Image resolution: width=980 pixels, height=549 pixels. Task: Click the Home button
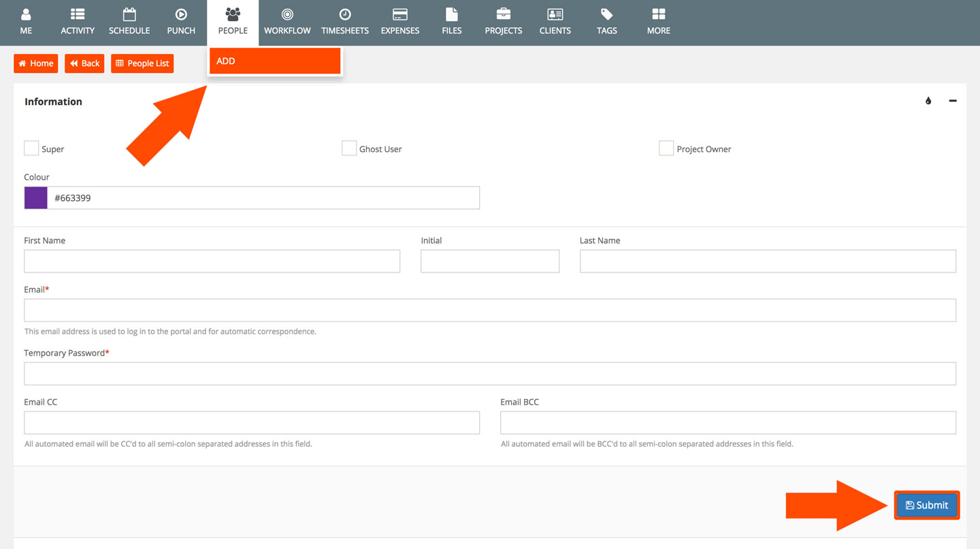pos(36,63)
